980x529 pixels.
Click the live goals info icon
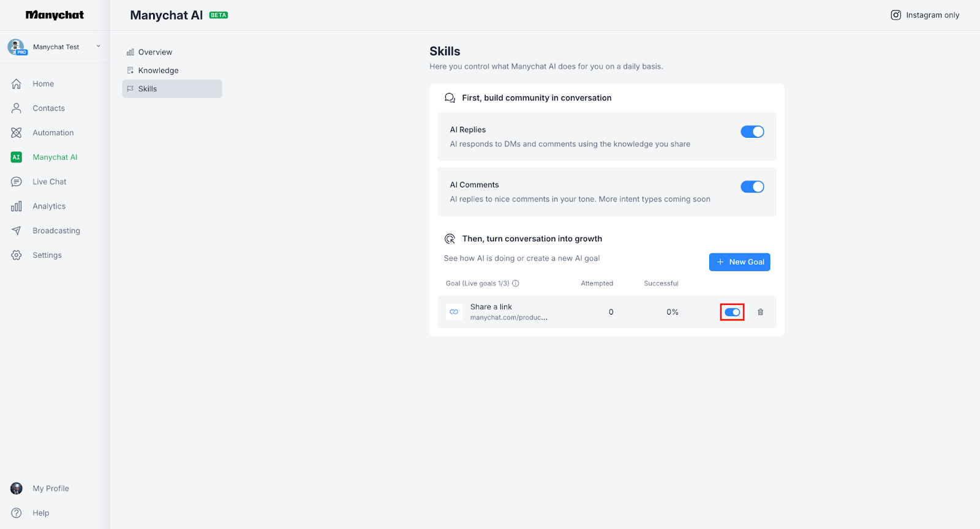tap(516, 283)
